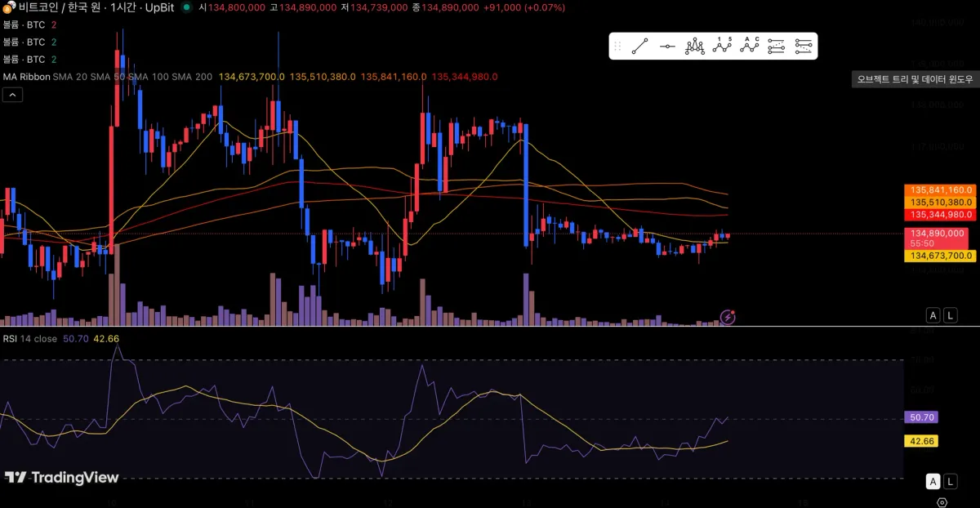Screen dimensions: 980x508
Task: Toggle auto scale A on the price pane
Action: [933, 315]
